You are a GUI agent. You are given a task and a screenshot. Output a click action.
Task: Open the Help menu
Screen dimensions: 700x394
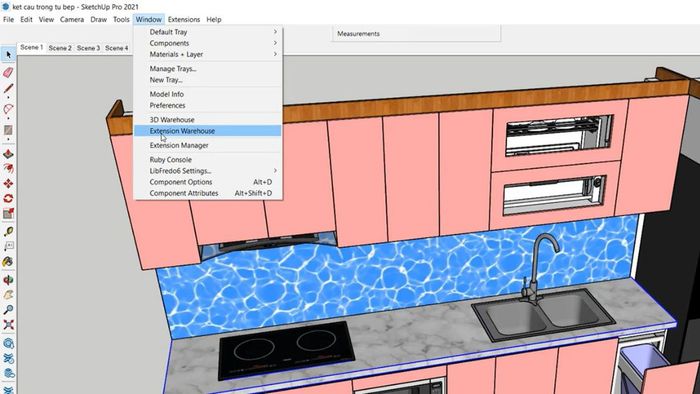214,20
